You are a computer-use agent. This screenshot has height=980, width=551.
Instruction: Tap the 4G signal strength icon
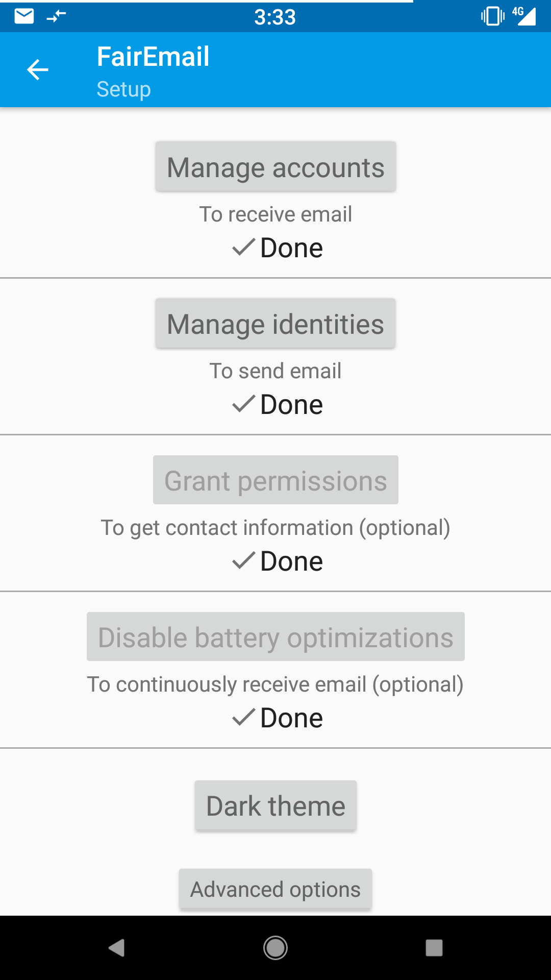524,16
